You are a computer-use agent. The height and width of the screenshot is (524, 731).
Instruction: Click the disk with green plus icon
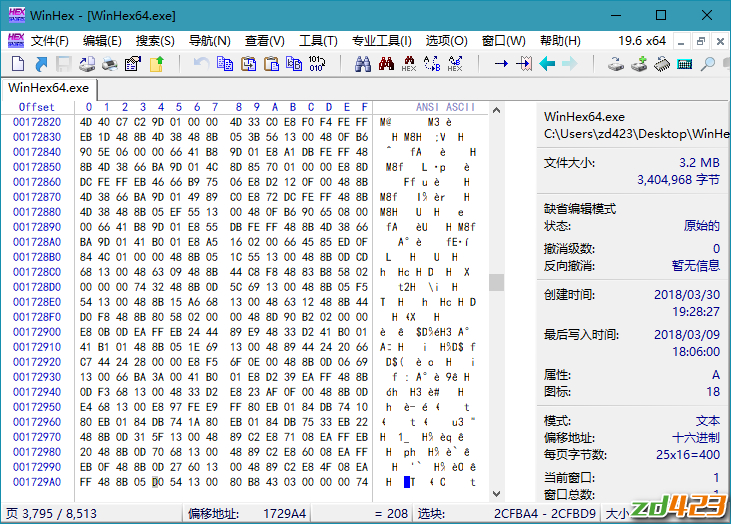click(639, 63)
